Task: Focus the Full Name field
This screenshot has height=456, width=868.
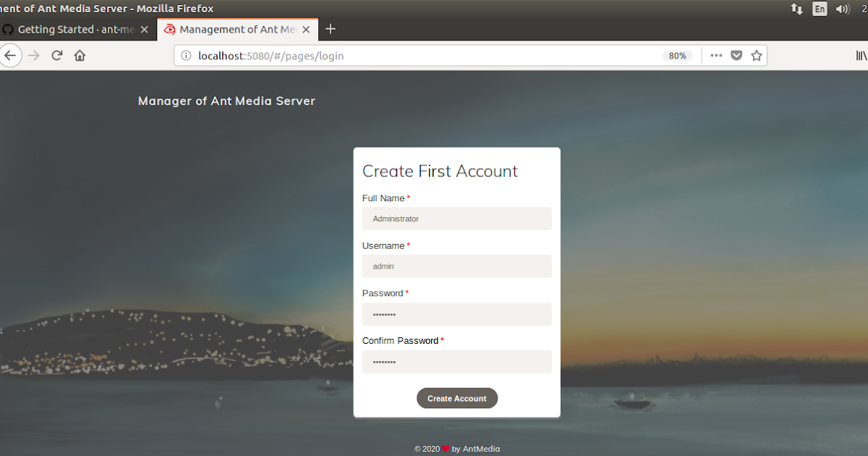Action: coord(456,219)
